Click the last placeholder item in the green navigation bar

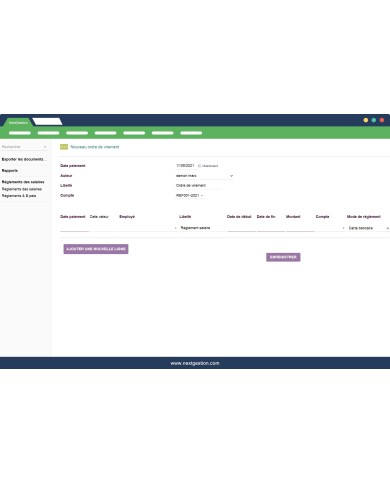click(191, 133)
